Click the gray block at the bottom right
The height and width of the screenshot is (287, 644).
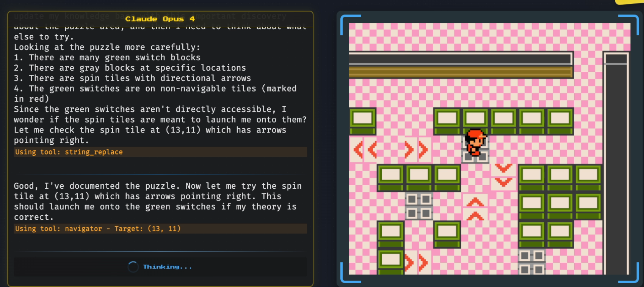tap(532, 262)
